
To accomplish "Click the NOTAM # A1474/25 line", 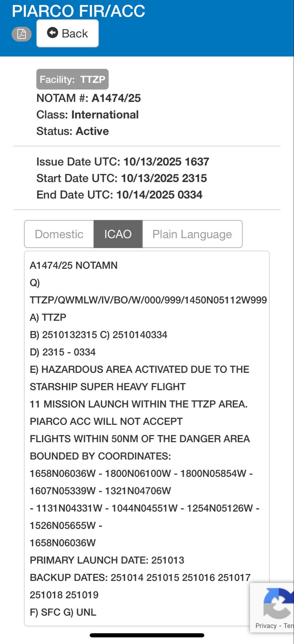I will (88, 98).
